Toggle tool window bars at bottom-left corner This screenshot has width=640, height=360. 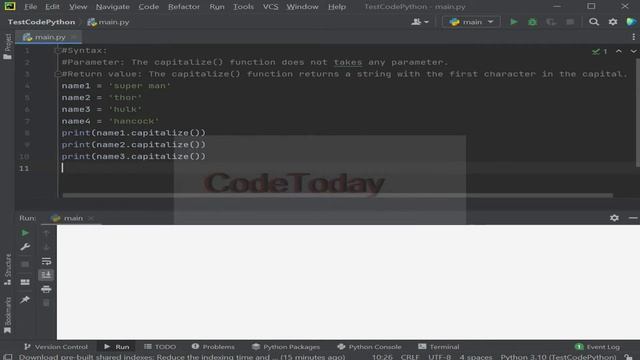pos(7,357)
